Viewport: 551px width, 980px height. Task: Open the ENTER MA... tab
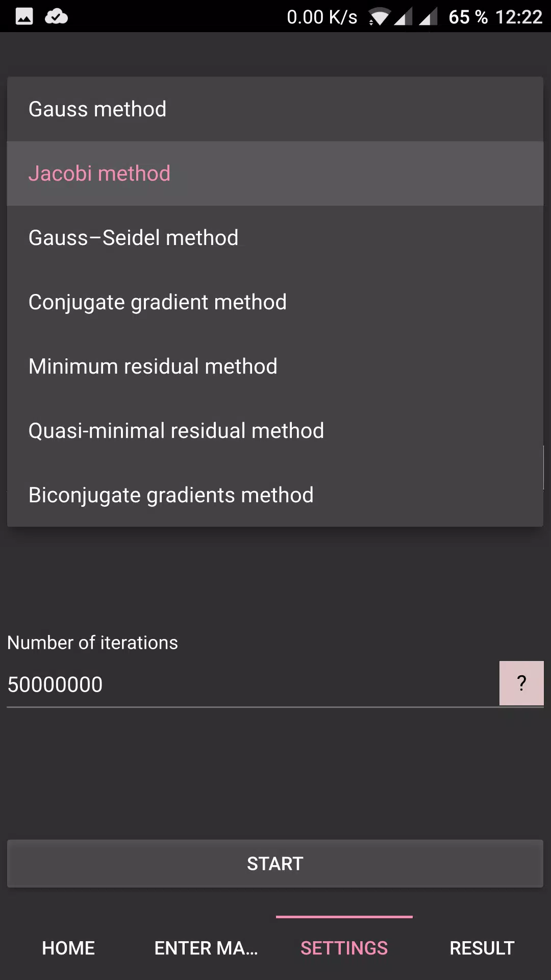pyautogui.click(x=207, y=948)
